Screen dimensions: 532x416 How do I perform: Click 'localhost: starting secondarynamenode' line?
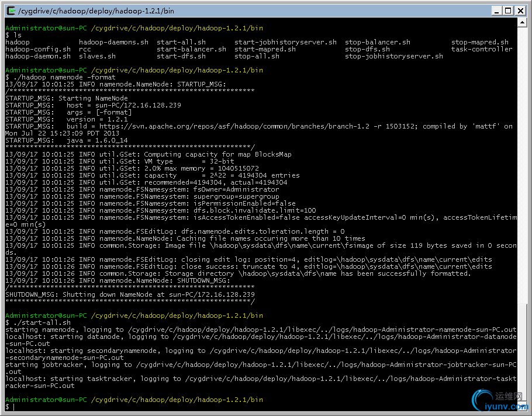[261, 354]
